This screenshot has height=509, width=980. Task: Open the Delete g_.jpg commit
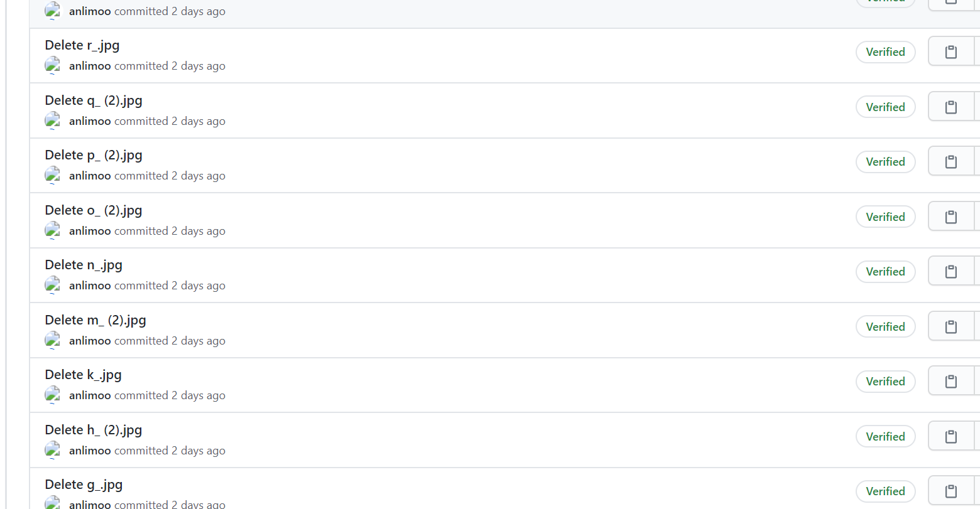point(83,485)
